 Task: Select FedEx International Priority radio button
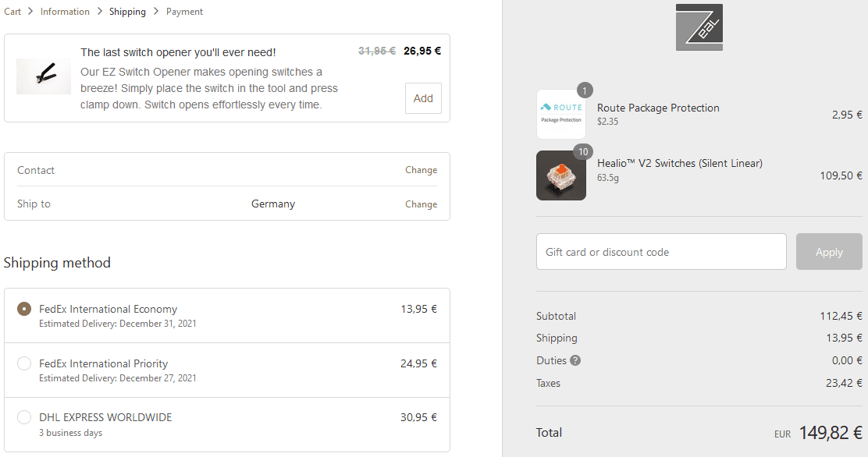coord(23,363)
